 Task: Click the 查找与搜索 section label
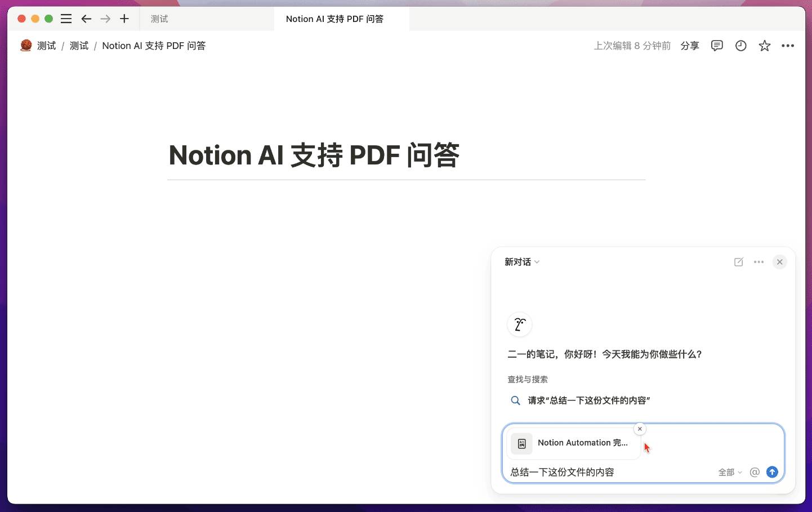tap(528, 380)
